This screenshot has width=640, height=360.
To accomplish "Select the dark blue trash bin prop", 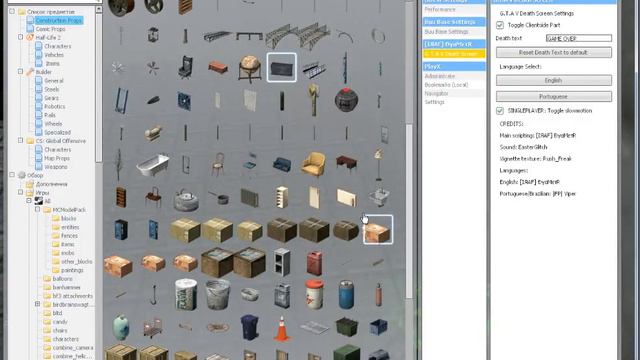I will [249, 327].
